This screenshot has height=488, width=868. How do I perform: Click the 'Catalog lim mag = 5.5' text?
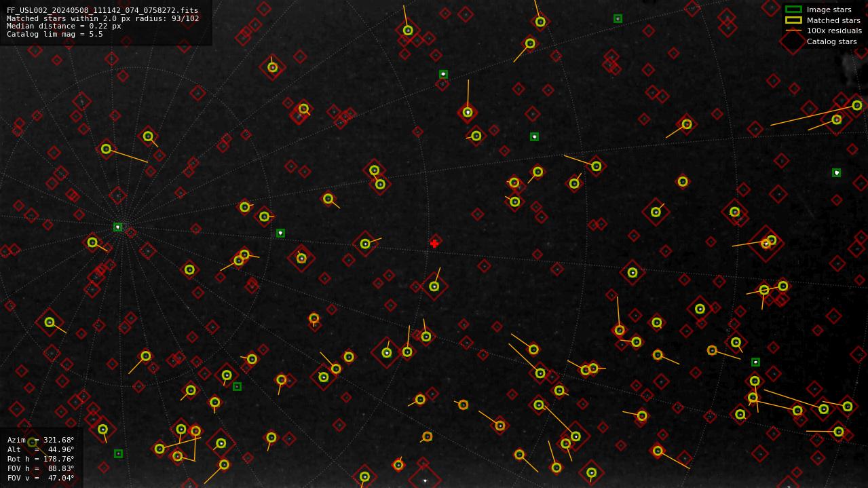[55, 34]
